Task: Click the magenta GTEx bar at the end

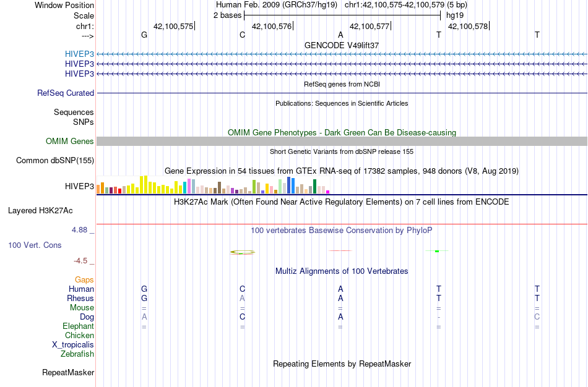Action: coord(328,192)
